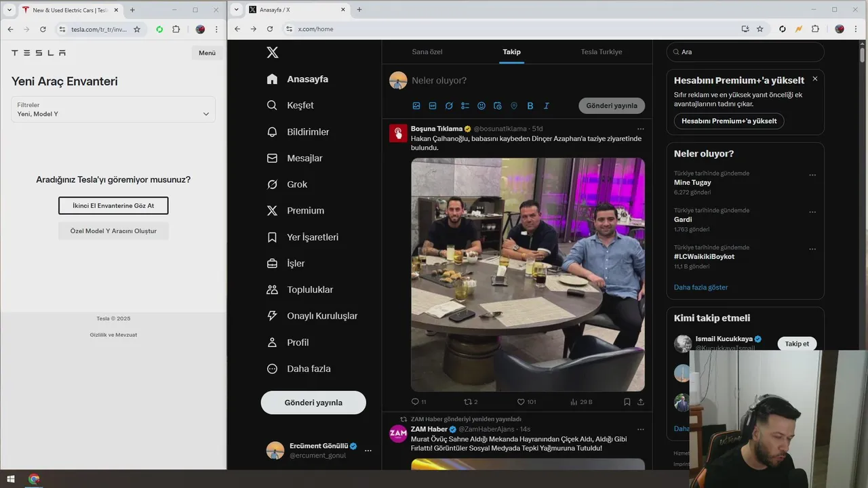Open Onaylı Kuruluşlar page
This screenshot has width=868, height=488.
[x=312, y=316]
